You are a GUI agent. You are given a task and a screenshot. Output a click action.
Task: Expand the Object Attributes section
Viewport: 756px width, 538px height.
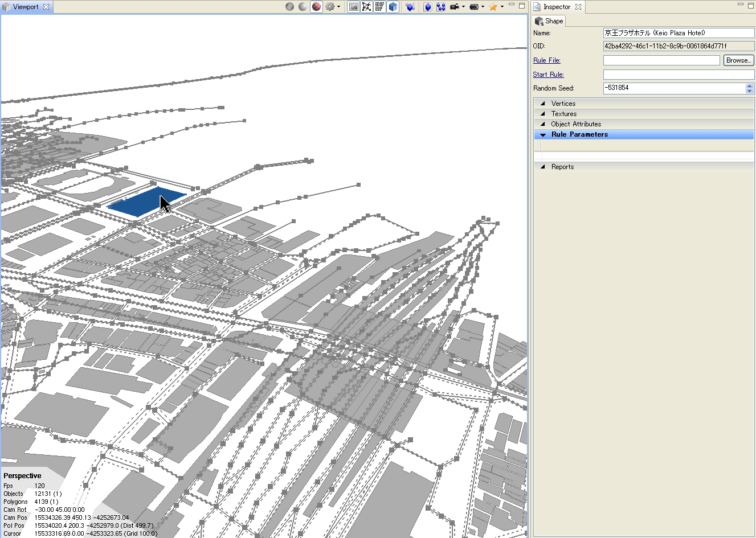[575, 124]
